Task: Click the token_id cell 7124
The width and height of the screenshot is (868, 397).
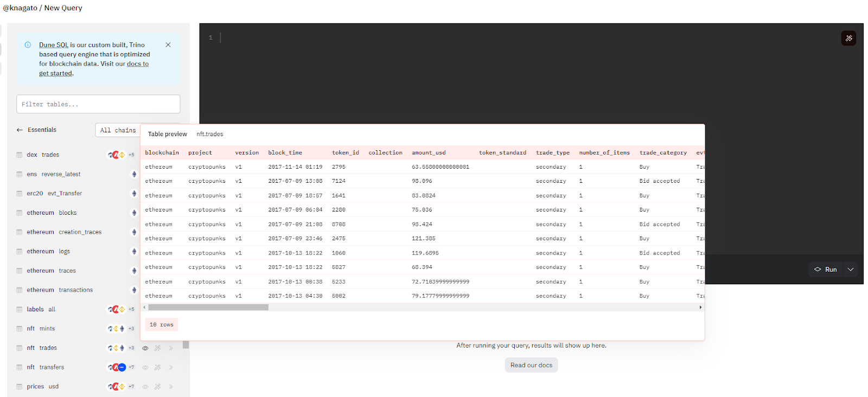Action: click(x=339, y=181)
